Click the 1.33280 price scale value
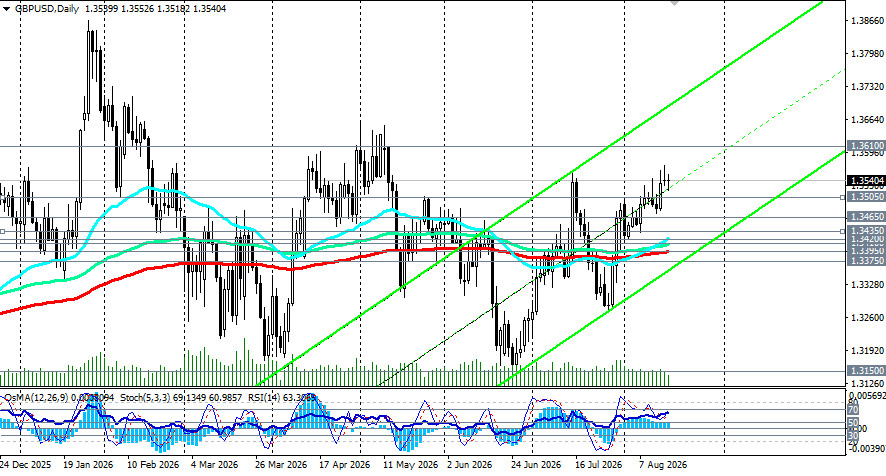This screenshot has height=476, width=886. [867, 284]
